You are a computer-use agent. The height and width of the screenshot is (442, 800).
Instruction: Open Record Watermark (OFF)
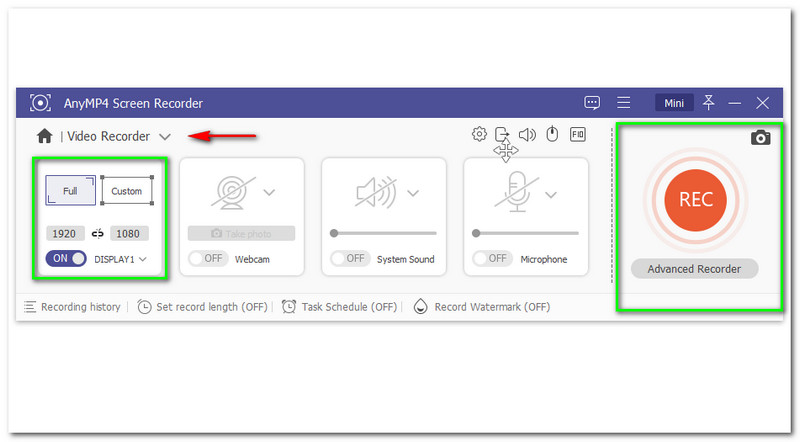[x=482, y=307]
